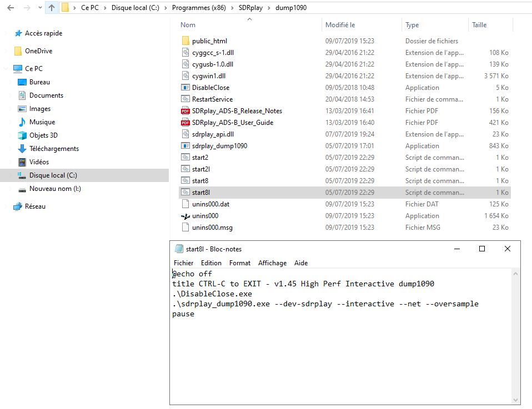Select the cyggcc_s-1.dll file icon
The width and height of the screenshot is (532, 409).
point(185,52)
